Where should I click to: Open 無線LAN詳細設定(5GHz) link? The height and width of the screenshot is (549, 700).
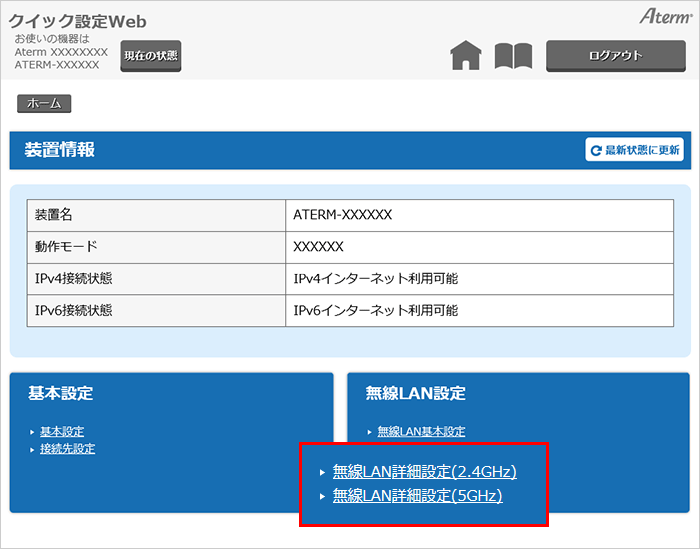click(x=417, y=496)
